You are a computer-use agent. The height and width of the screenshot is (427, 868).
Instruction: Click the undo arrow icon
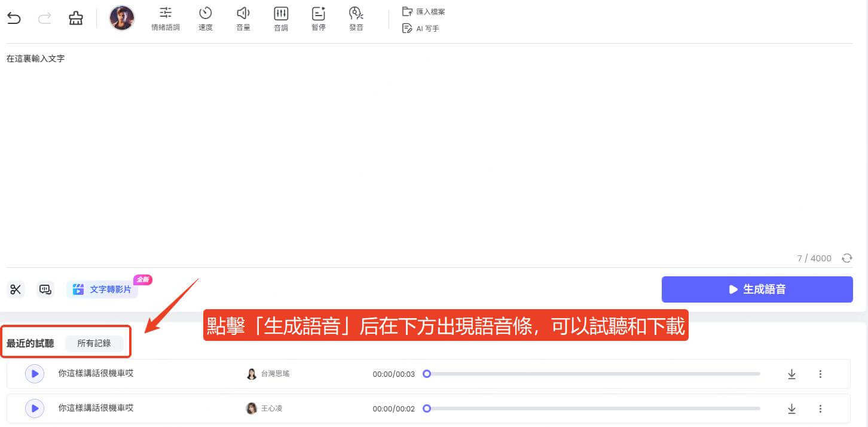(14, 19)
